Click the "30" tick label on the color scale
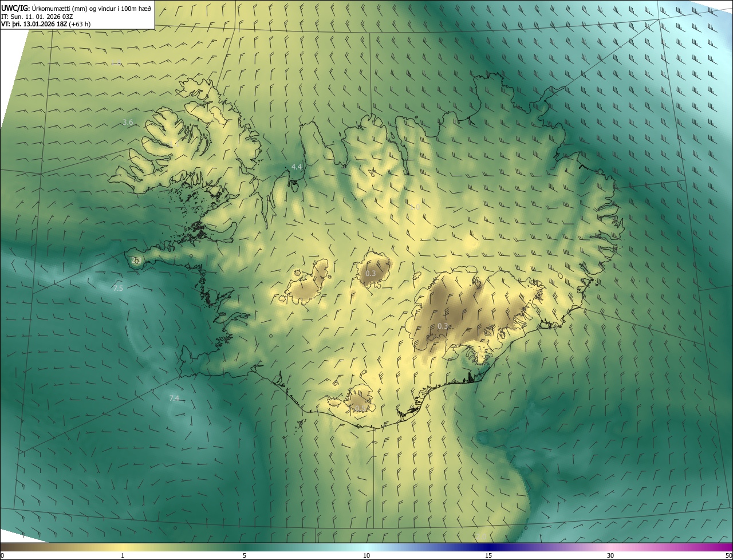Image resolution: width=733 pixels, height=560 pixels. click(610, 555)
